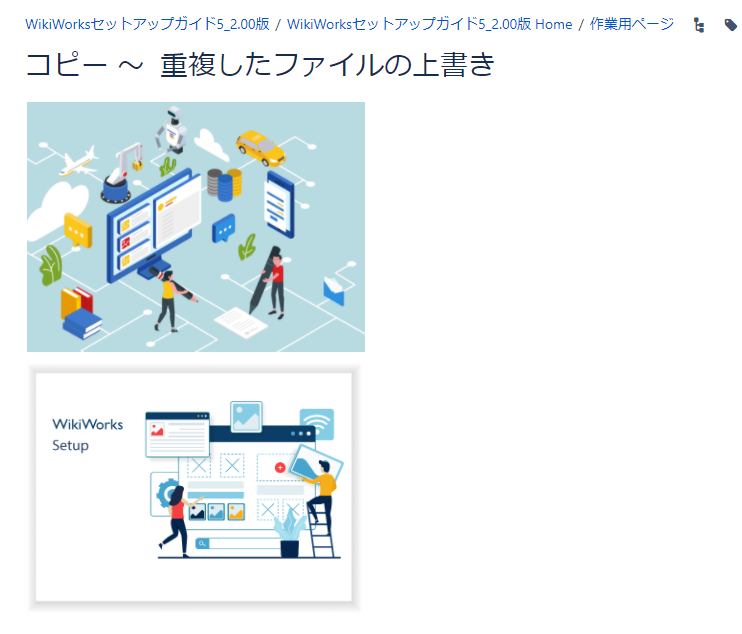Viewport: 742px width, 634px height.
Task: Go to WikiWorksセットアップガイド5_2.00版 Home breadcrumb
Action: tap(429, 24)
